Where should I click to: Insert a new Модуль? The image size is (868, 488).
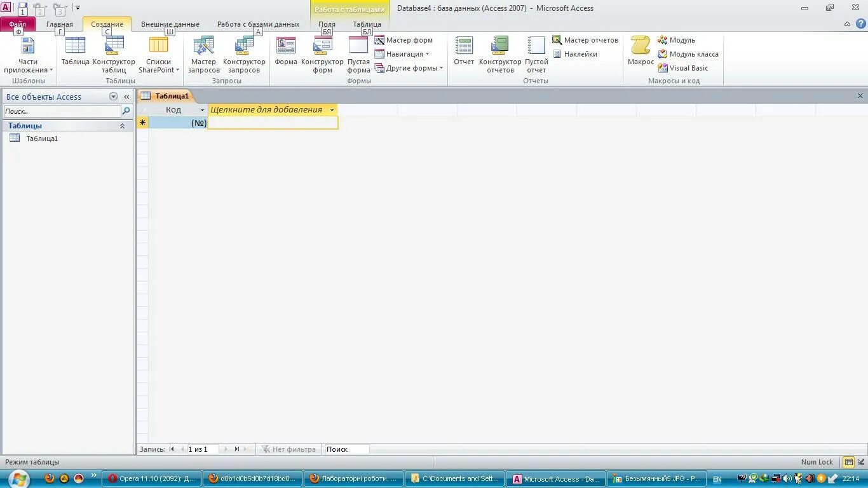[676, 40]
